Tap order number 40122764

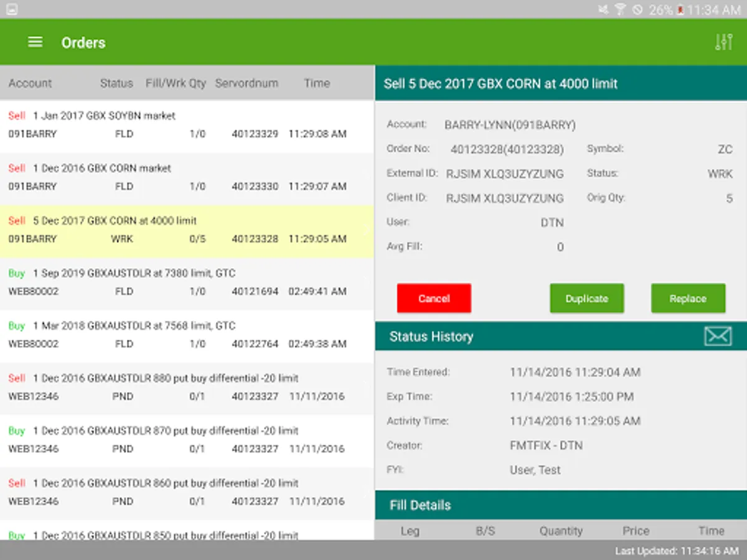(255, 343)
